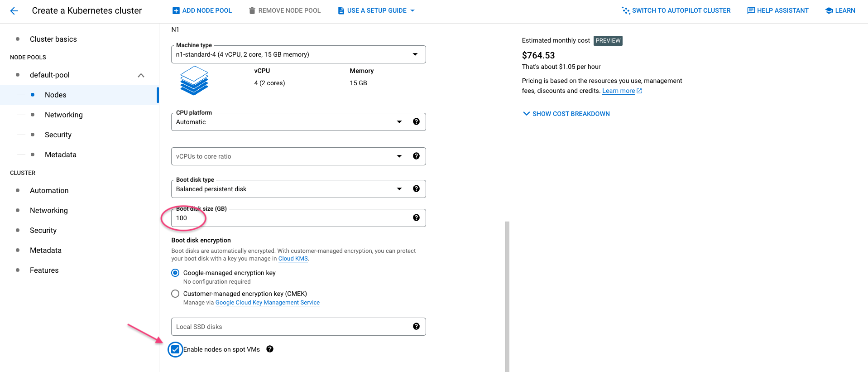Select Metadata under default-pool
The width and height of the screenshot is (868, 372).
coord(61,155)
